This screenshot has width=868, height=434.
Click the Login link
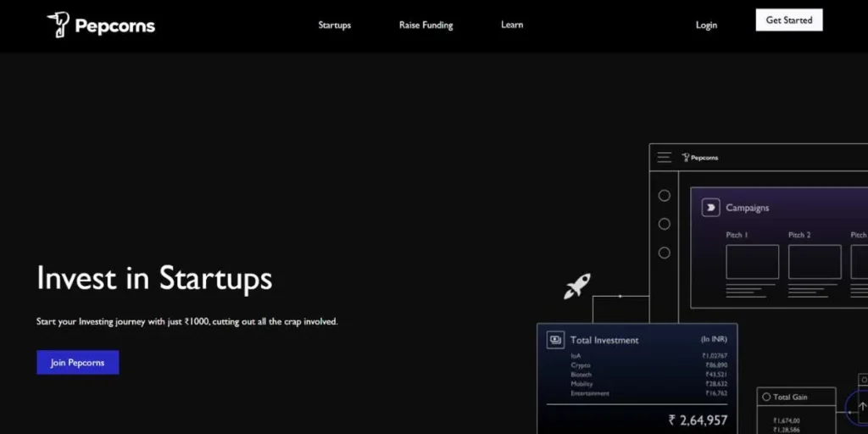pyautogui.click(x=706, y=25)
